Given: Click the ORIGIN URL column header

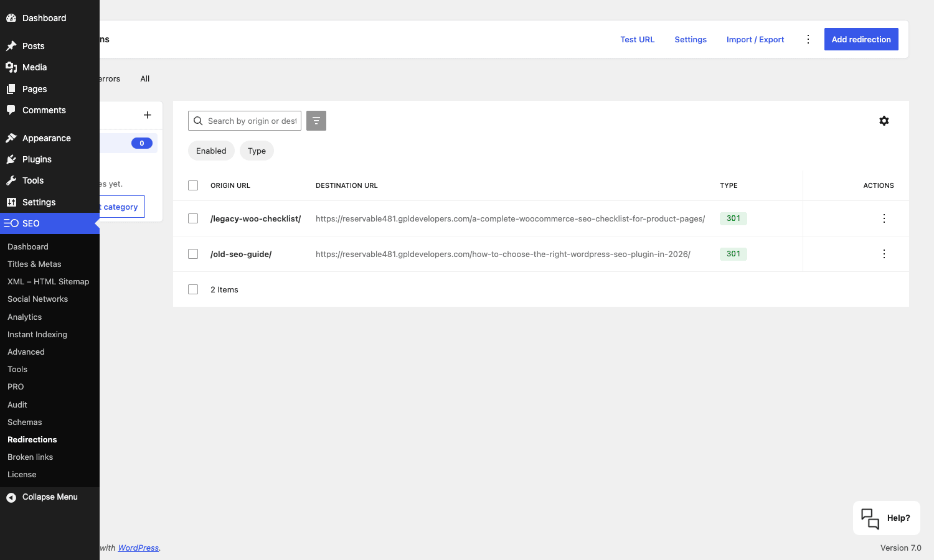Looking at the screenshot, I should pos(230,185).
